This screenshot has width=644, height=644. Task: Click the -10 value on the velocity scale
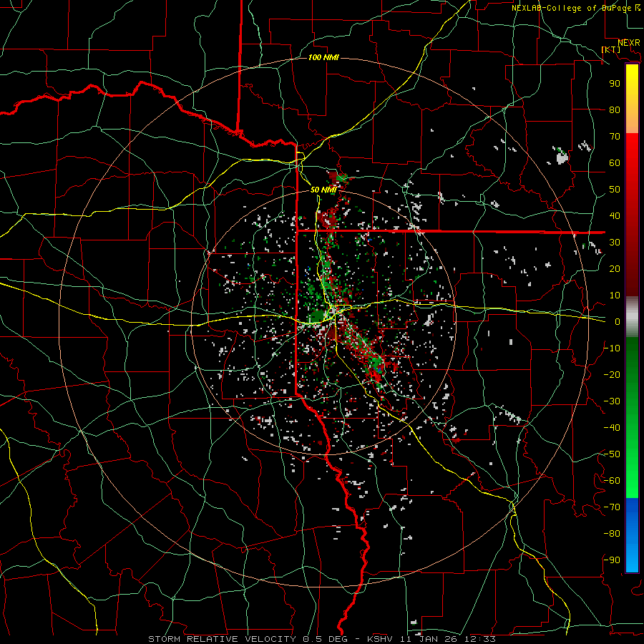(612, 348)
